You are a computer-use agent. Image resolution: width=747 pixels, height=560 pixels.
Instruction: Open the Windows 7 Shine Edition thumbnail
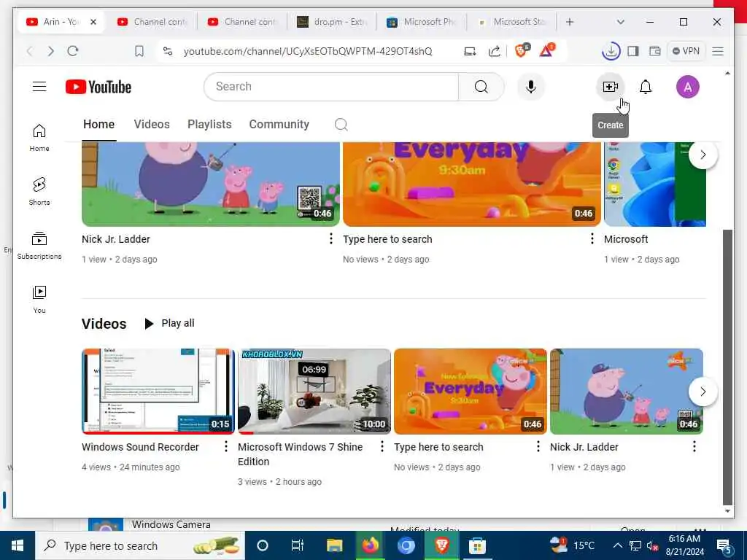[314, 392]
